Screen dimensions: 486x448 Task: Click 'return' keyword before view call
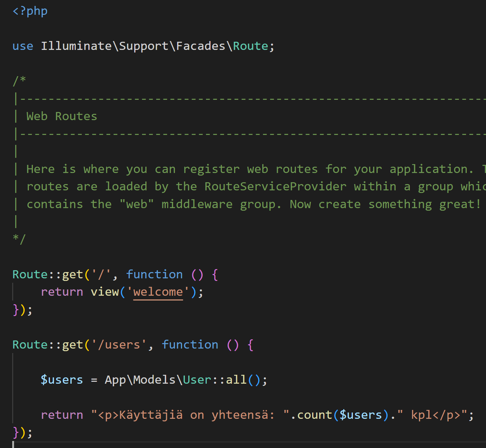click(62, 292)
